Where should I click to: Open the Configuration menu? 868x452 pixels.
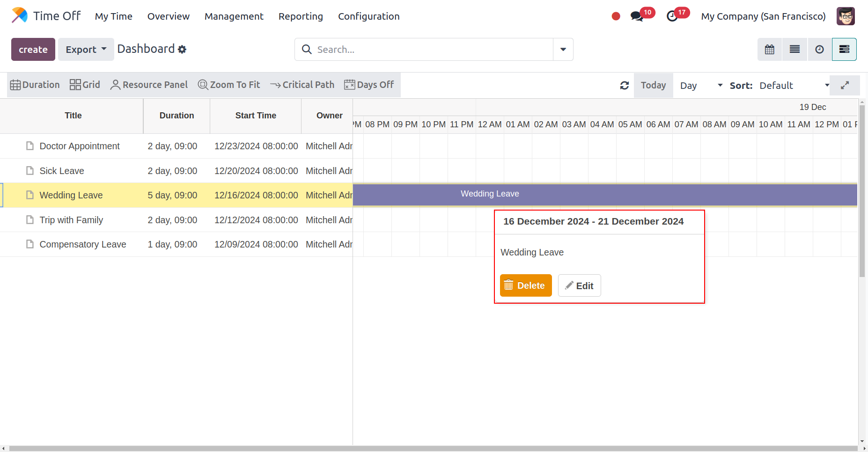[x=368, y=16]
